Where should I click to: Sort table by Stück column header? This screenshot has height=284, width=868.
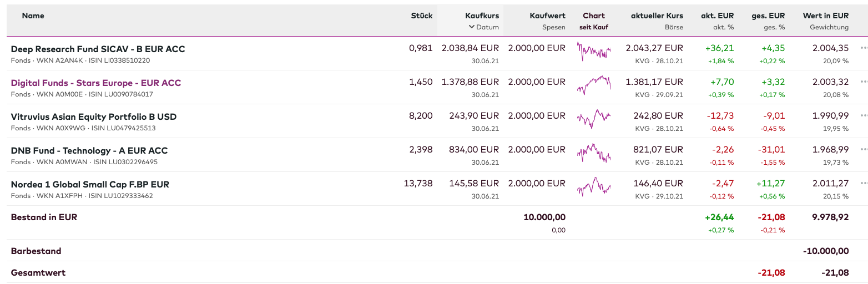pos(422,16)
